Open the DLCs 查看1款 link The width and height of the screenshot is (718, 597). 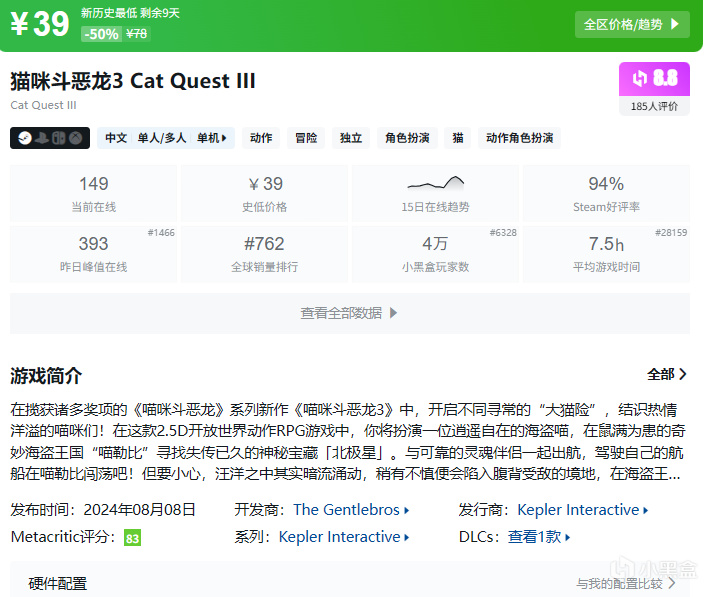click(539, 537)
